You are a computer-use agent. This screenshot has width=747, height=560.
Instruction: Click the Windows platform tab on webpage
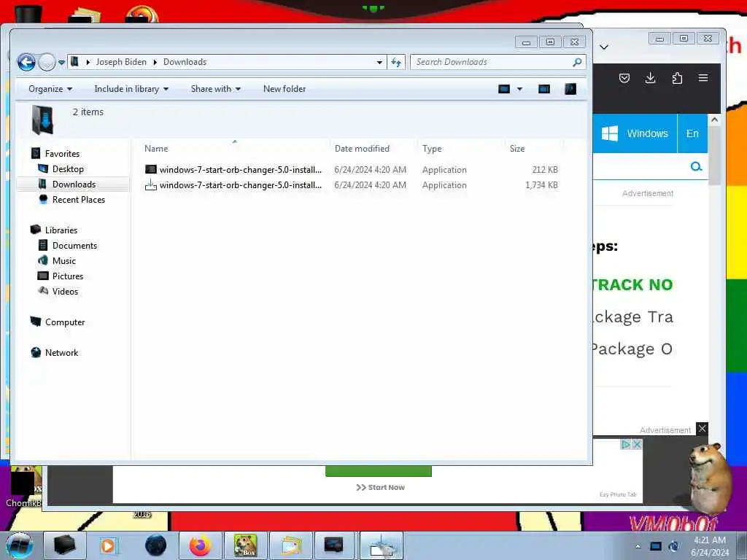click(x=635, y=133)
